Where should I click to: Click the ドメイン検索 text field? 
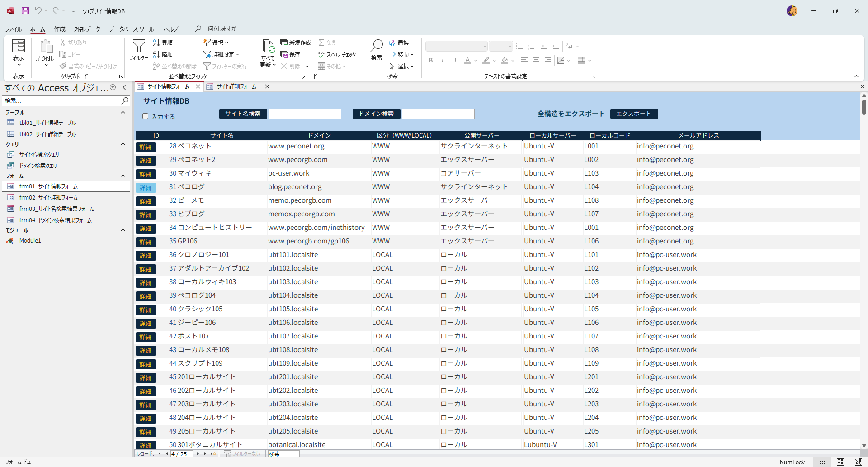pos(438,114)
